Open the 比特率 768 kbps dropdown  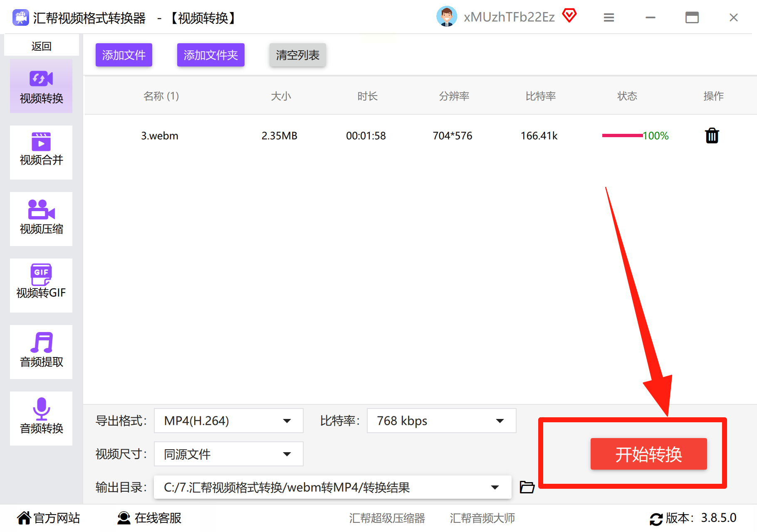(x=442, y=421)
